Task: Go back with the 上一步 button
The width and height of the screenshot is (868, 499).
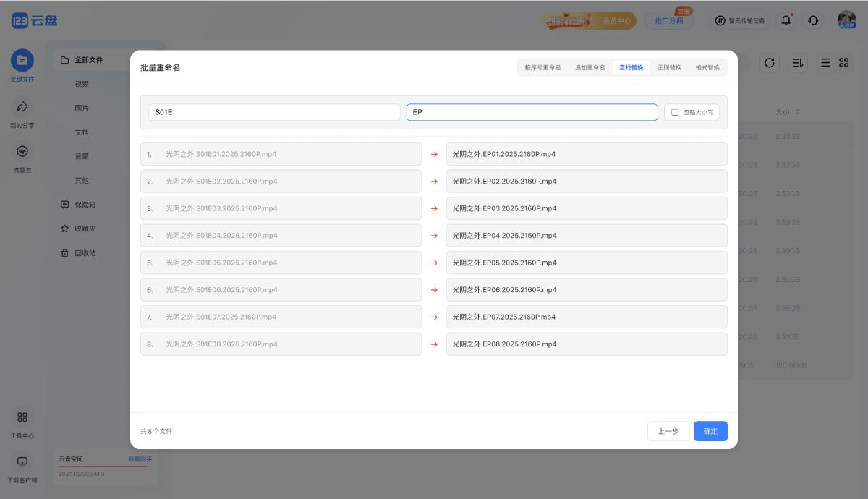Action: pos(668,431)
